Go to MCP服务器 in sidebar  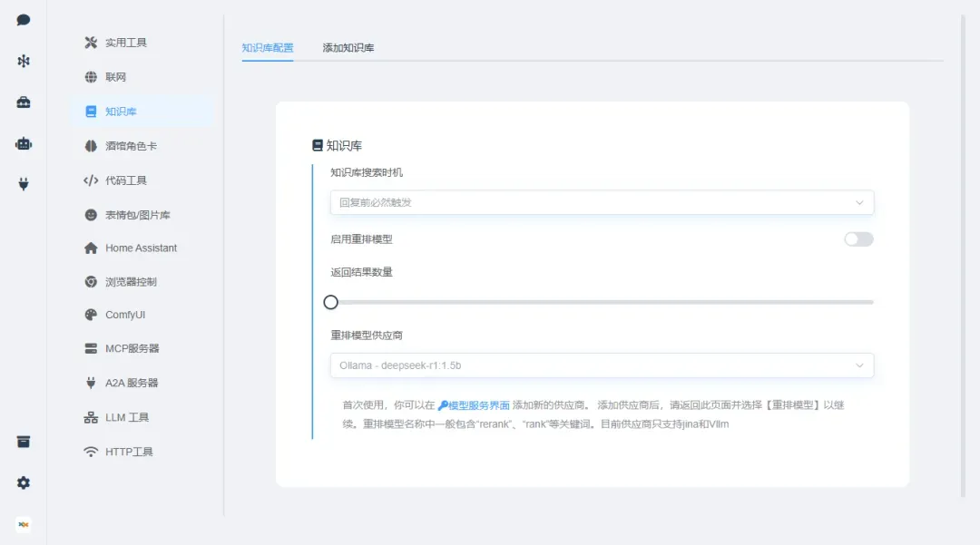(132, 348)
